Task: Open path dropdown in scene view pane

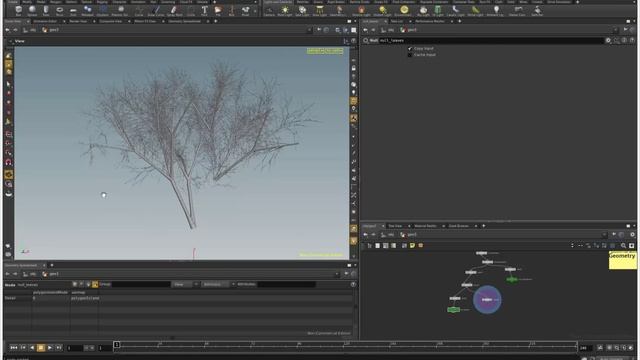Action: (309, 30)
